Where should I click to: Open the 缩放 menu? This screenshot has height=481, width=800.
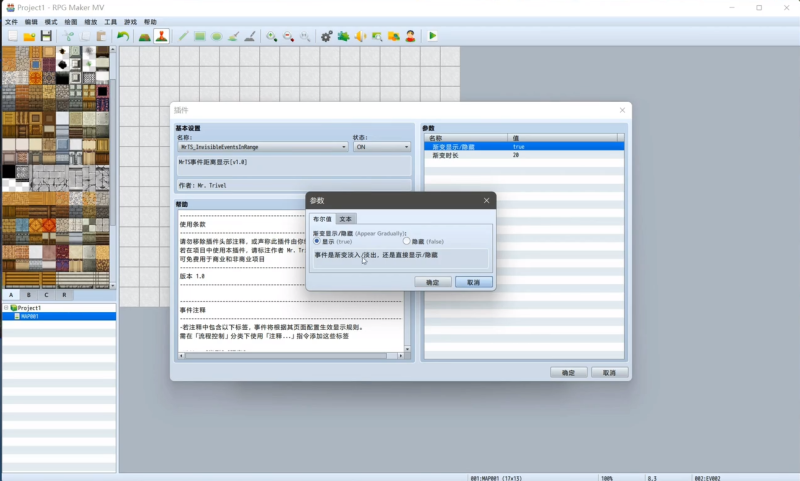(91, 22)
